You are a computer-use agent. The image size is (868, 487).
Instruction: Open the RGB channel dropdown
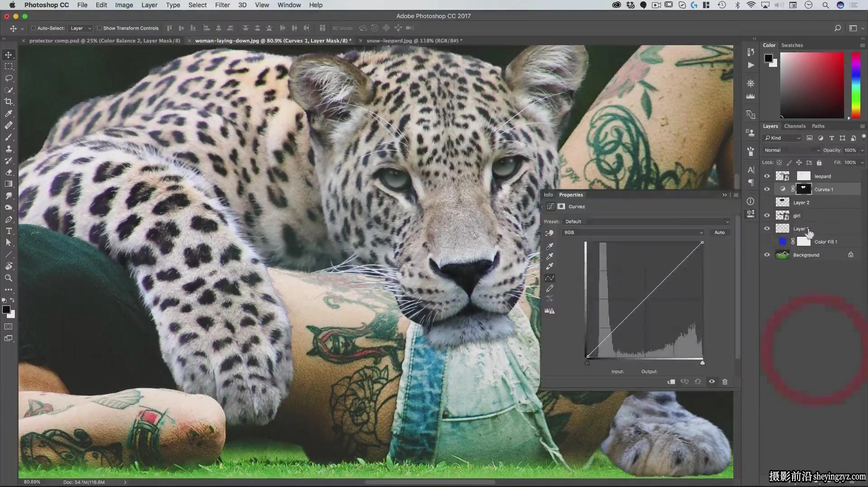pyautogui.click(x=633, y=232)
